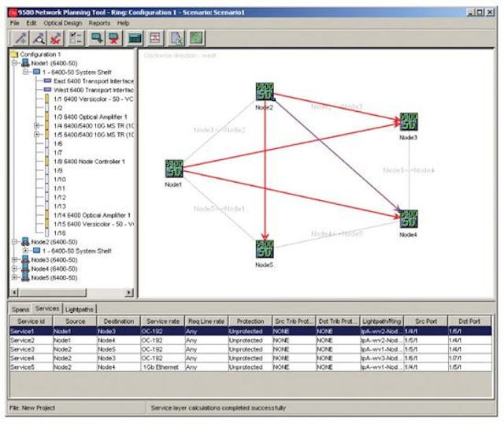504x424 pixels.
Task: Switch to the Services tab
Action: click(47, 309)
